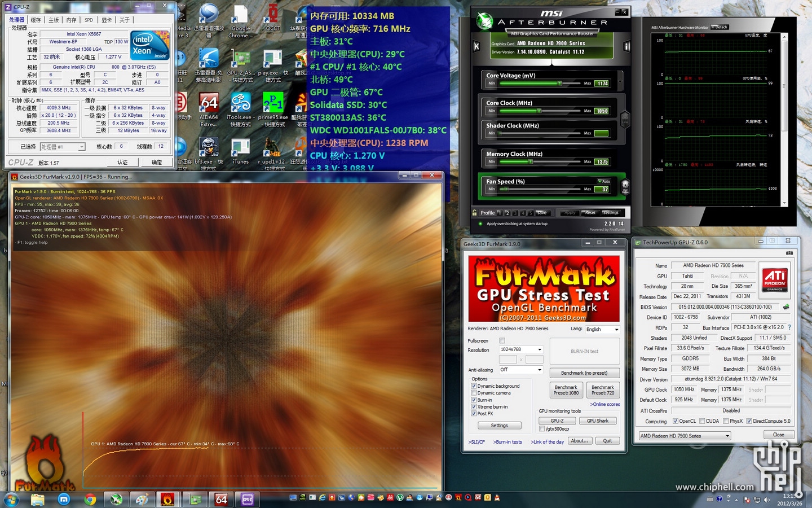Toggle Post FX checkbox
Viewport: 812px width, 508px height.
pyautogui.click(x=474, y=413)
